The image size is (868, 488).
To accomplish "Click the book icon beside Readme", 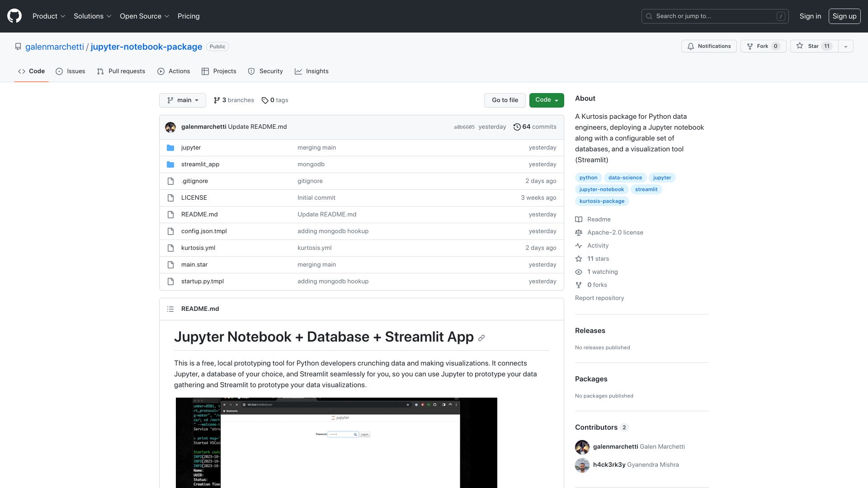I will click(x=579, y=220).
